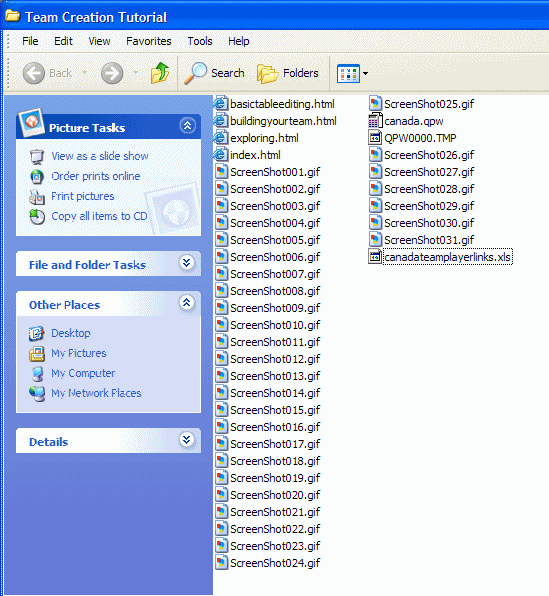Toggle the Folders pane button
The height and width of the screenshot is (596, 549).
[x=288, y=73]
